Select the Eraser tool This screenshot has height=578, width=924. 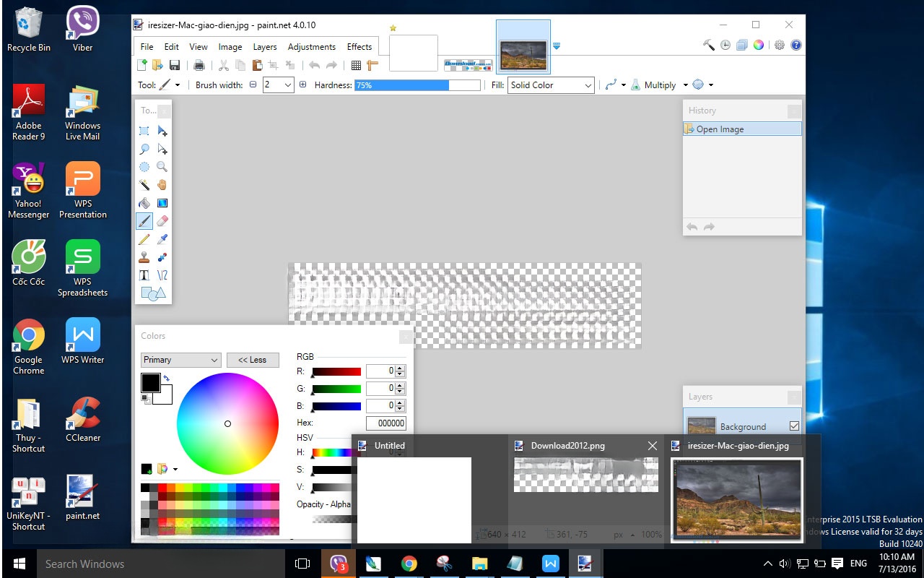tap(162, 221)
